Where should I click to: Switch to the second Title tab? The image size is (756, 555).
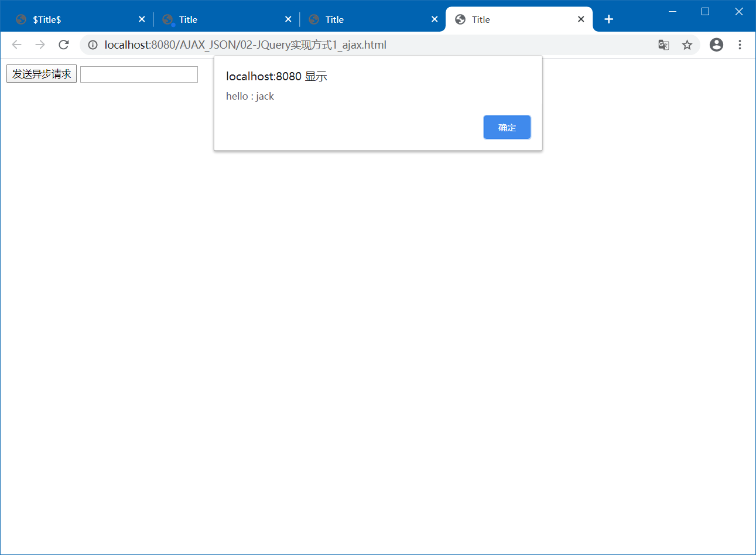coord(227,19)
